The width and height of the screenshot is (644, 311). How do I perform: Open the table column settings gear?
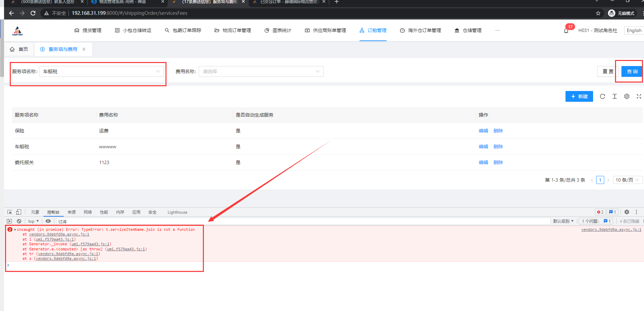[627, 96]
